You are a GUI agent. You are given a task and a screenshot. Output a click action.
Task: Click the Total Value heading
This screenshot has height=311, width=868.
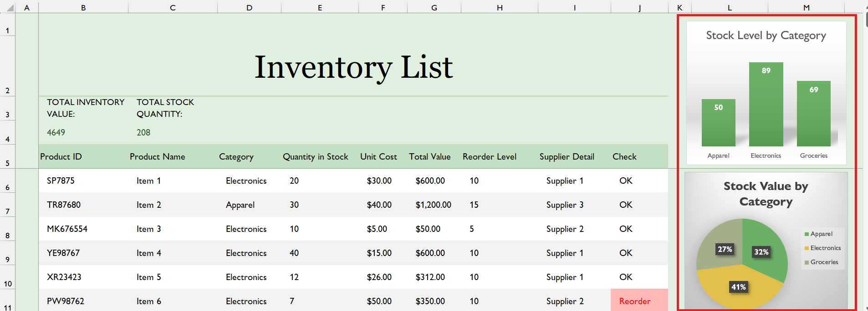tap(429, 156)
